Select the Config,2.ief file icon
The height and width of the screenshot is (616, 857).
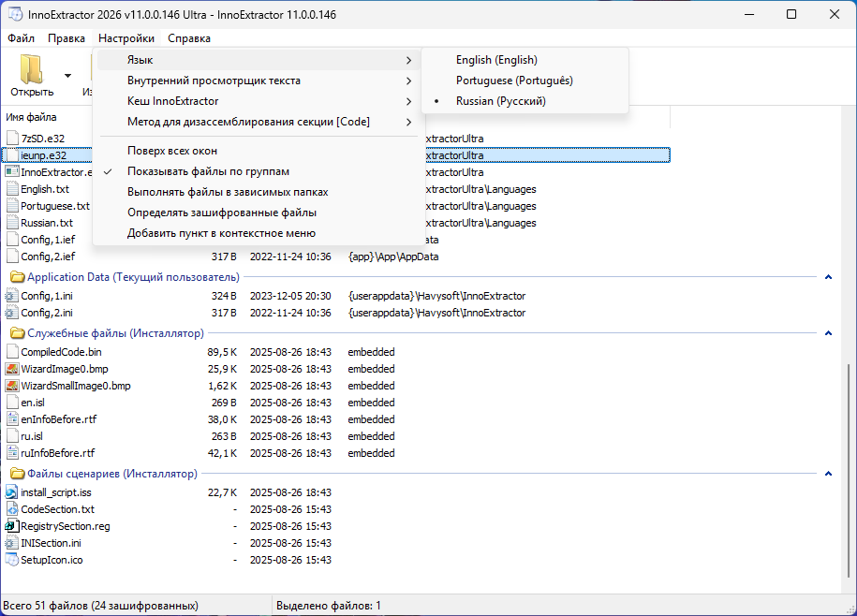point(12,257)
